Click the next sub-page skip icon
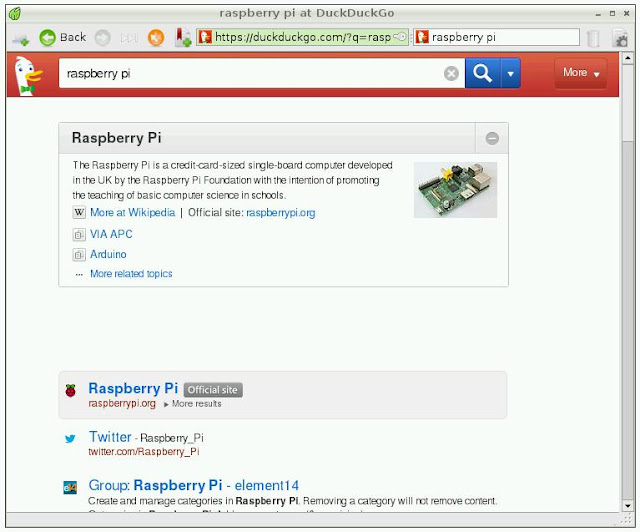Viewport: 640px width, 532px height. (129, 38)
